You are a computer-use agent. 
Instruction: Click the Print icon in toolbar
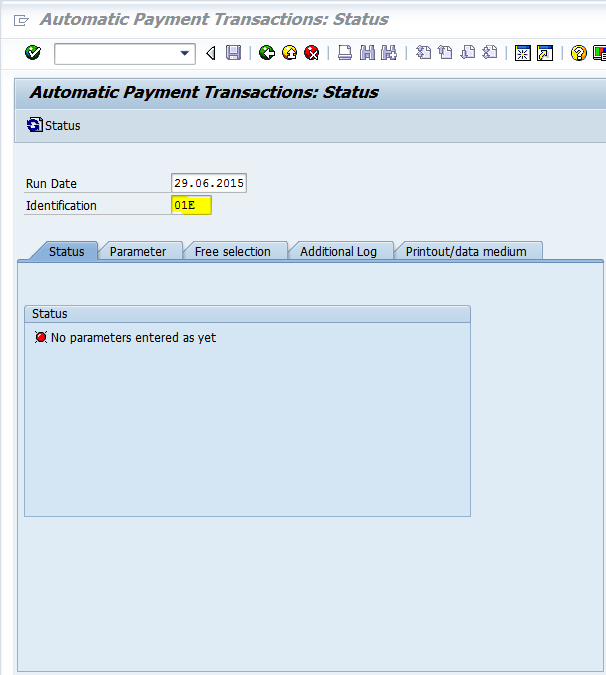pos(344,53)
